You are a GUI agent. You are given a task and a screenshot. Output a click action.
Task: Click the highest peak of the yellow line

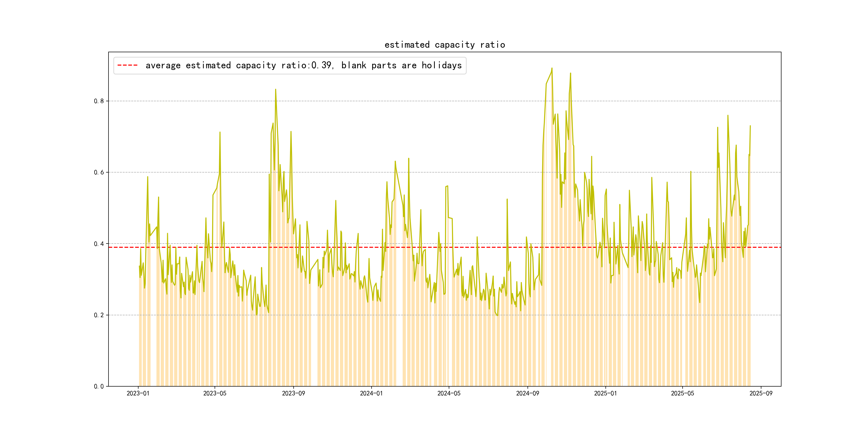click(x=552, y=68)
